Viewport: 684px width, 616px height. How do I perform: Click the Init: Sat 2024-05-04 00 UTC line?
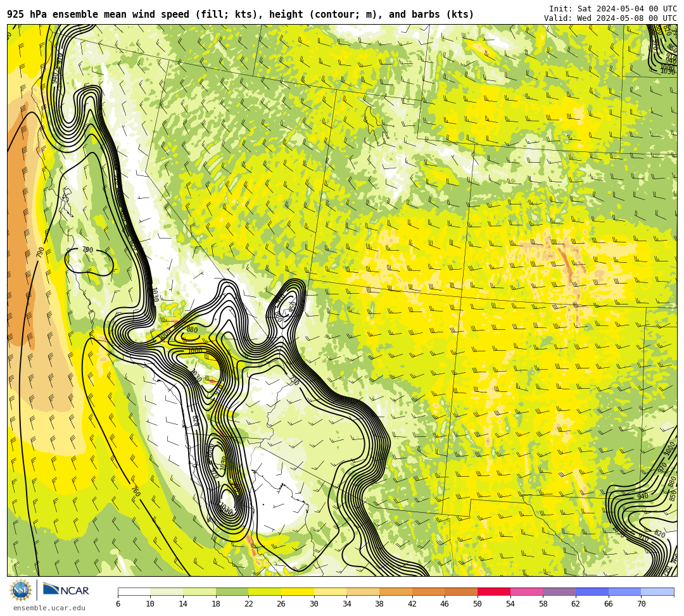click(x=612, y=9)
